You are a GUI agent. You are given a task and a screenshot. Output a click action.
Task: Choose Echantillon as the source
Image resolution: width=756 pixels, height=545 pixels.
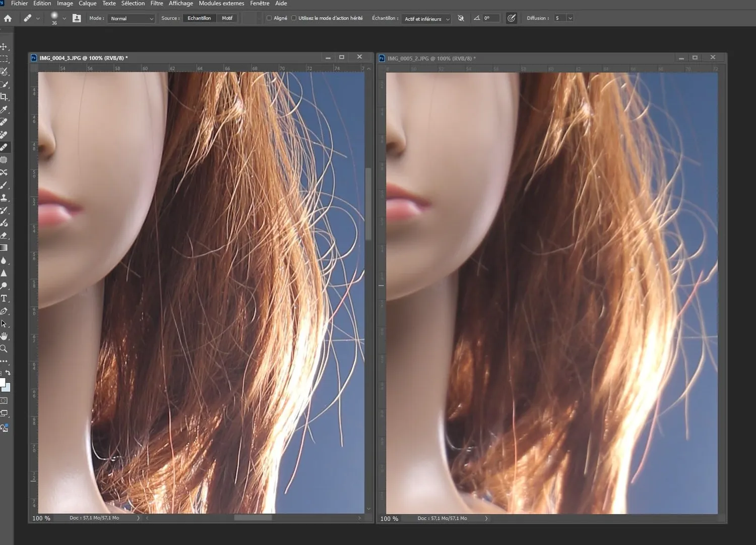click(199, 18)
